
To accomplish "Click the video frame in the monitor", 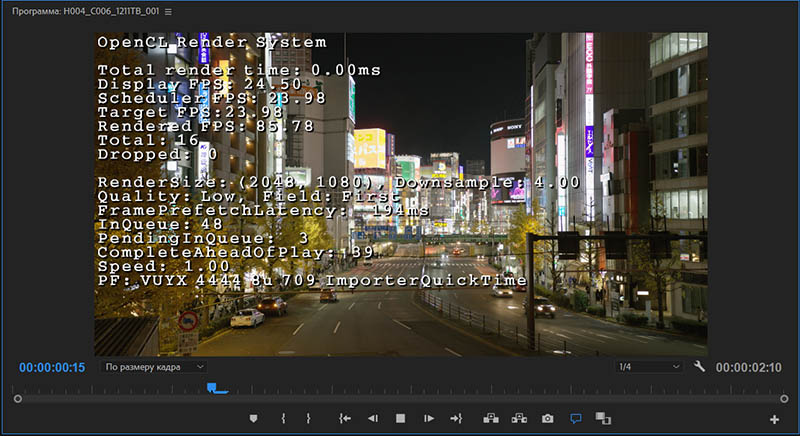I will tap(401, 194).
